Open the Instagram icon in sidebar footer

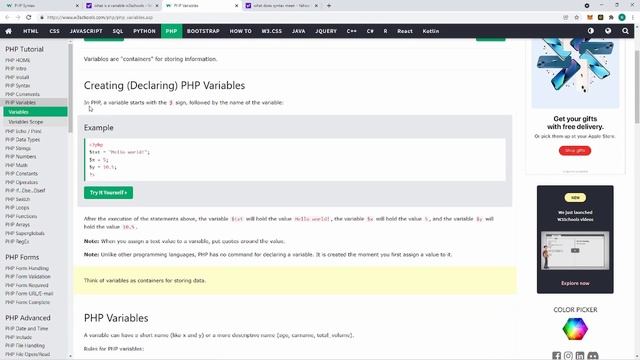(568, 356)
